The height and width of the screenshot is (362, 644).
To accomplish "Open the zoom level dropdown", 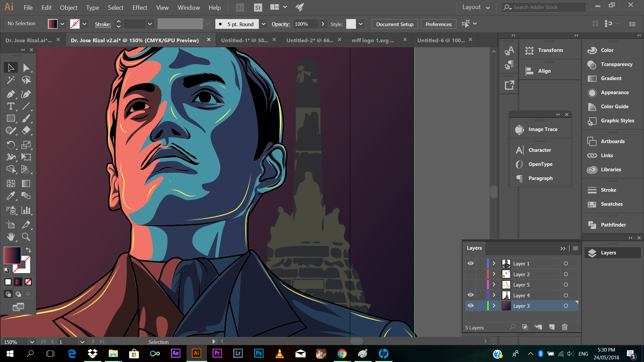I will point(32,342).
